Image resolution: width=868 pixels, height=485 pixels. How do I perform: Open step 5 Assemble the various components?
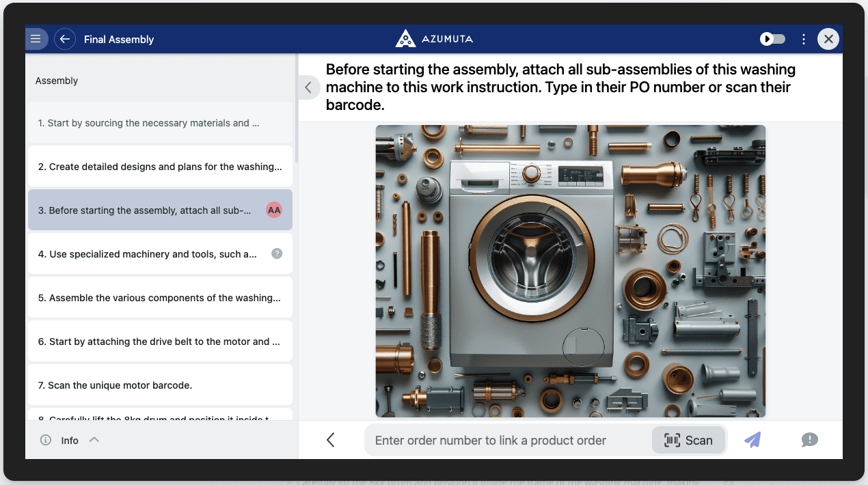(159, 298)
